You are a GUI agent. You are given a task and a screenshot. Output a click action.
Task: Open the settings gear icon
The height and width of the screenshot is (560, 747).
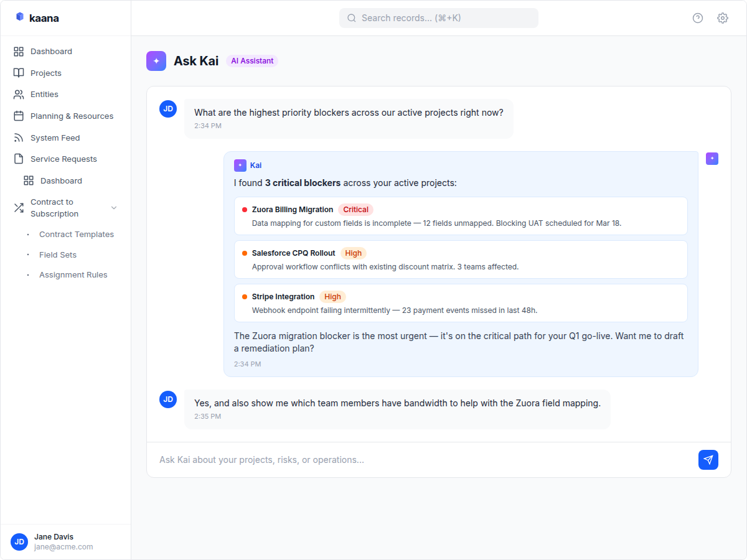pos(722,18)
